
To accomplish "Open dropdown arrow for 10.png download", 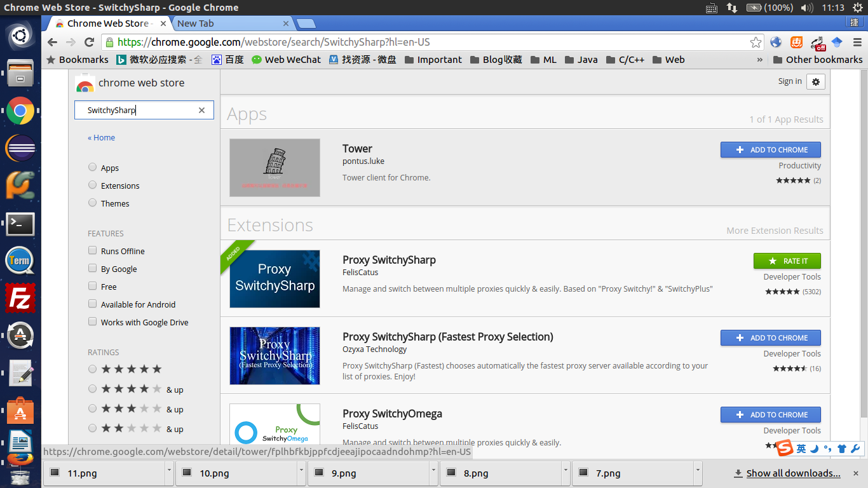I will coord(301,473).
